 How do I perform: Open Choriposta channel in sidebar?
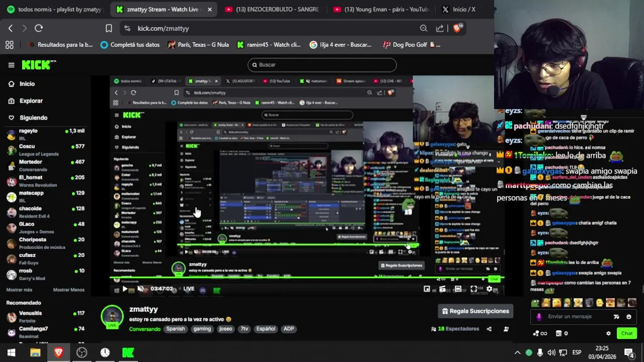(x=45, y=243)
